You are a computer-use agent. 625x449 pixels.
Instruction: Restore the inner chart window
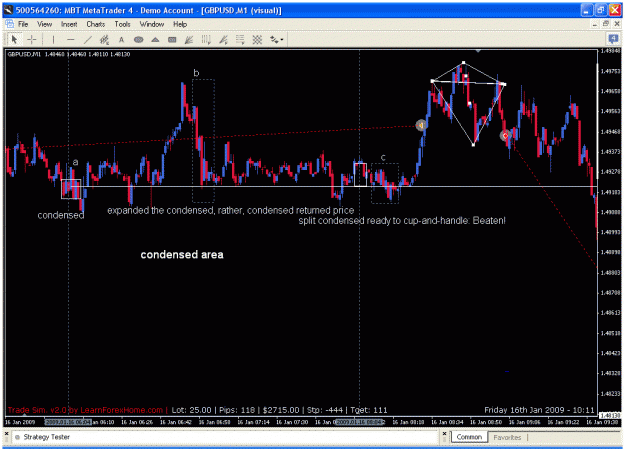tap(606, 24)
